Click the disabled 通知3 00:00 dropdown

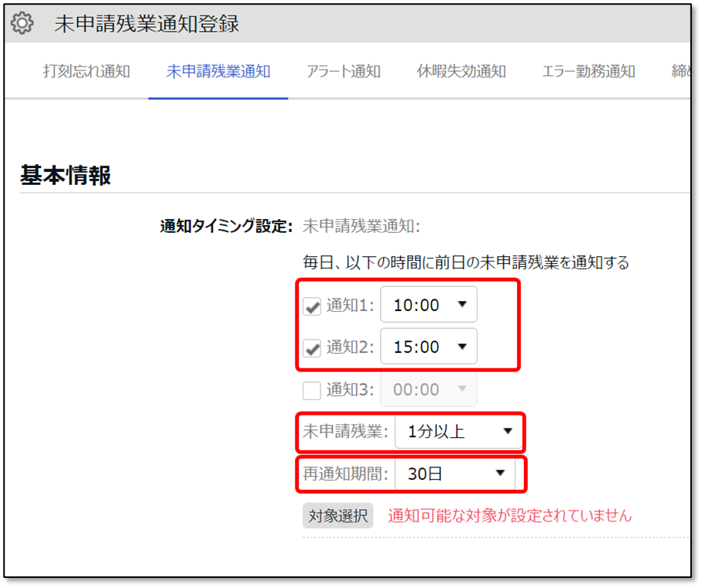429,390
